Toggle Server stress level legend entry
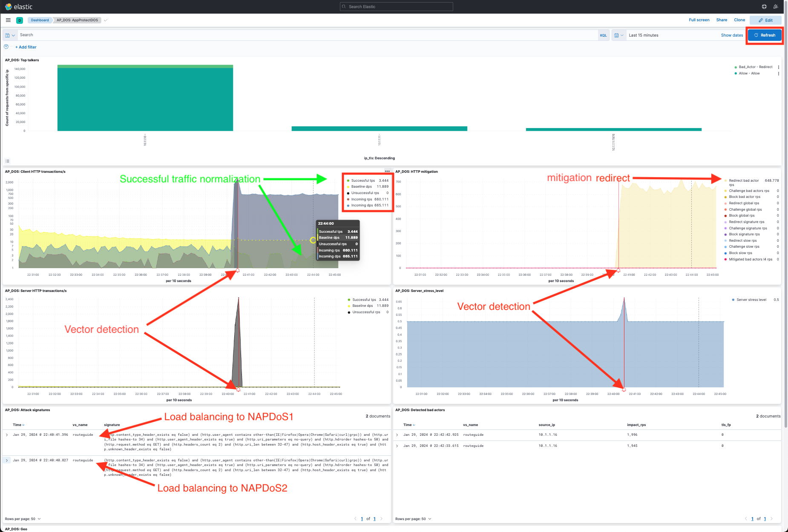788x532 pixels. click(751, 300)
